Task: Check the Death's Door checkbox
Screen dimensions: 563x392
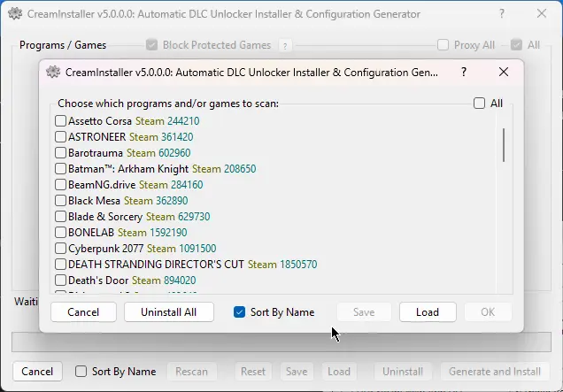Action: click(x=60, y=280)
